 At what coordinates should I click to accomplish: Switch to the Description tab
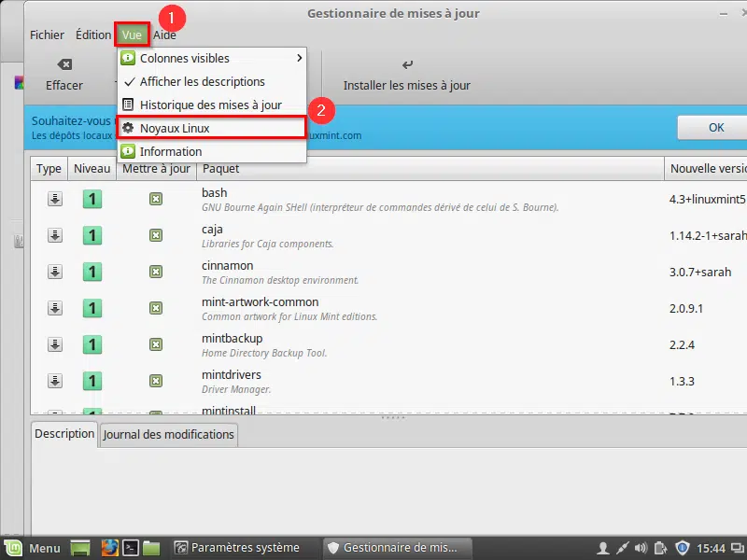tap(64, 434)
